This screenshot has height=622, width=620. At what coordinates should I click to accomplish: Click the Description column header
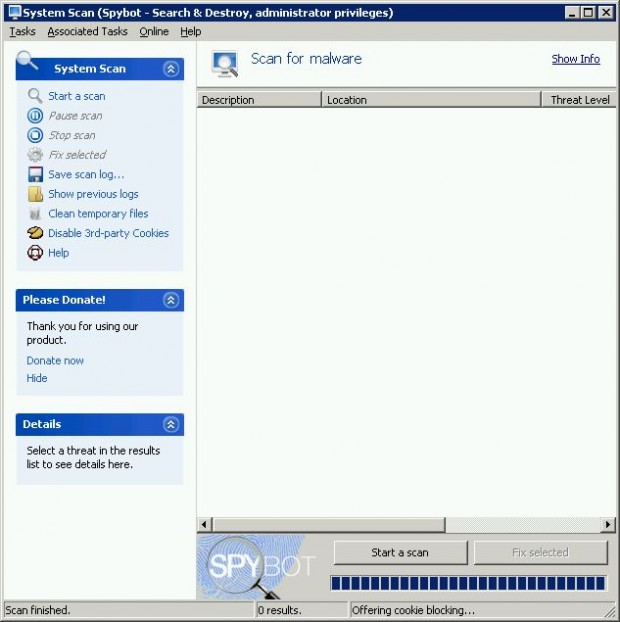[x=259, y=100]
